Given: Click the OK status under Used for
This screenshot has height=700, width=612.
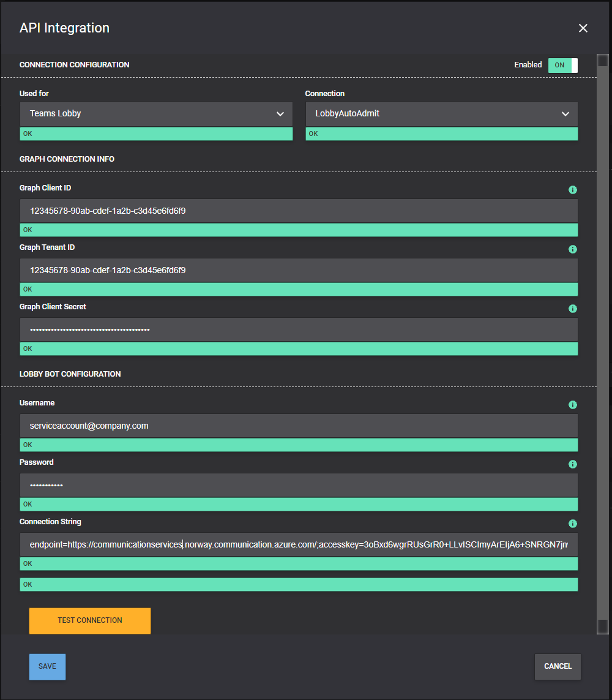Looking at the screenshot, I should click(x=156, y=134).
